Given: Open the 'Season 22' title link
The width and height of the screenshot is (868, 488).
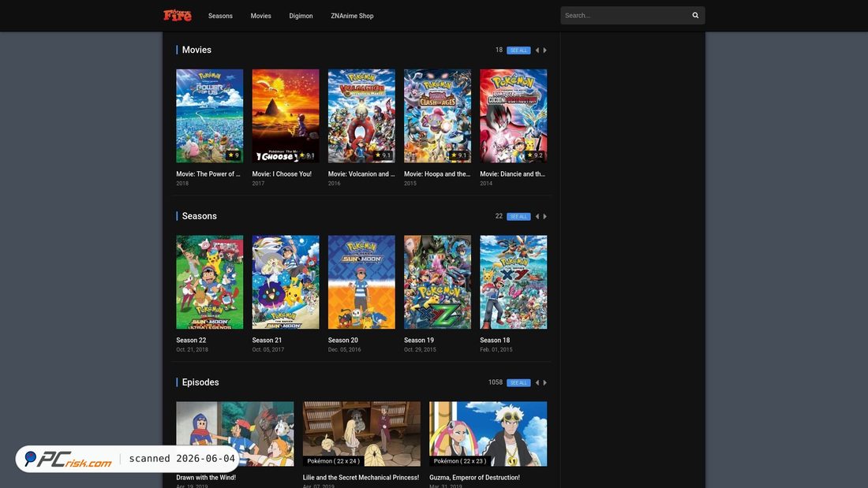Looking at the screenshot, I should pos(191,341).
